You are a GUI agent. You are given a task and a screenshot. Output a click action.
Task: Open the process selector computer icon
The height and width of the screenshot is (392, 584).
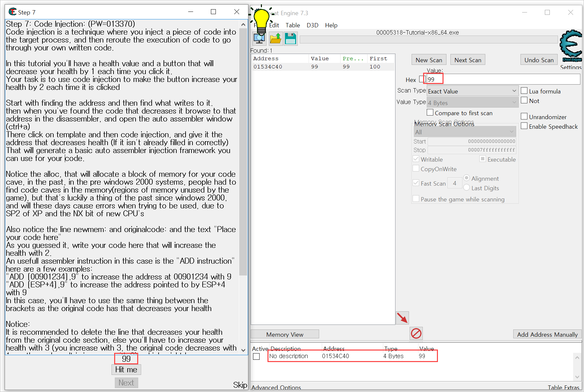pyautogui.click(x=259, y=39)
